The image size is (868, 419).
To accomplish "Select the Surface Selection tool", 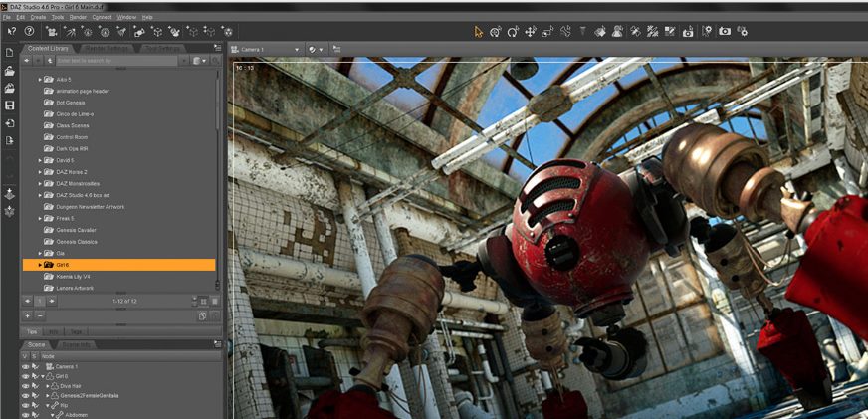I will click(600, 32).
